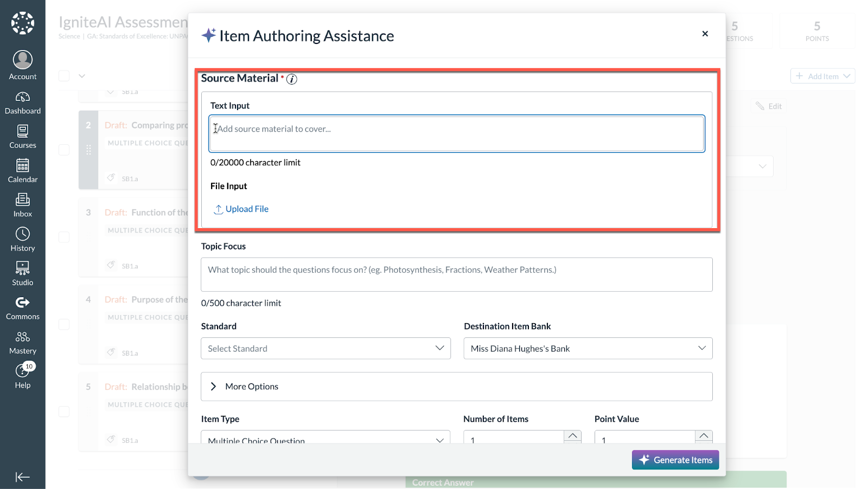Screen dimensions: 868x489
Task: Grab the drag handle on item 2
Action: [88, 150]
